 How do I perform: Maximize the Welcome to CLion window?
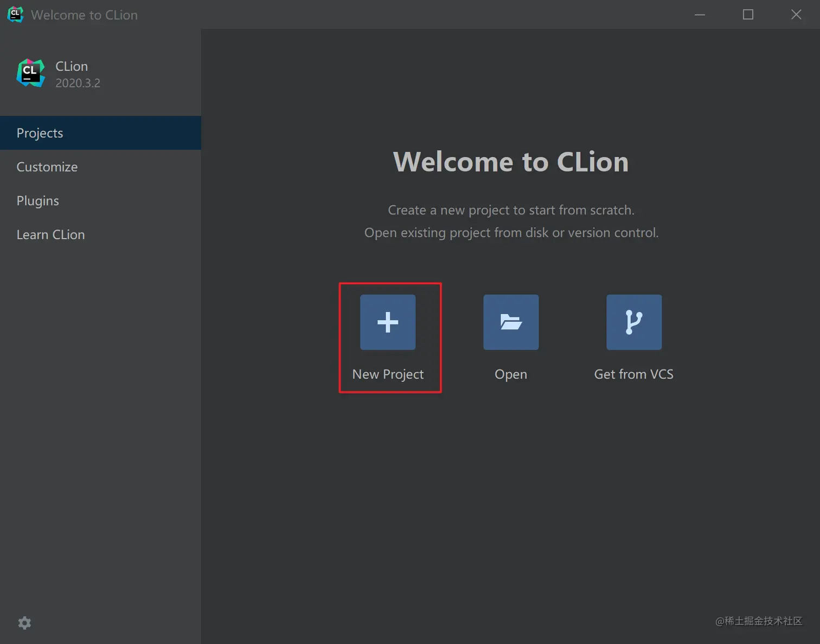(x=748, y=15)
